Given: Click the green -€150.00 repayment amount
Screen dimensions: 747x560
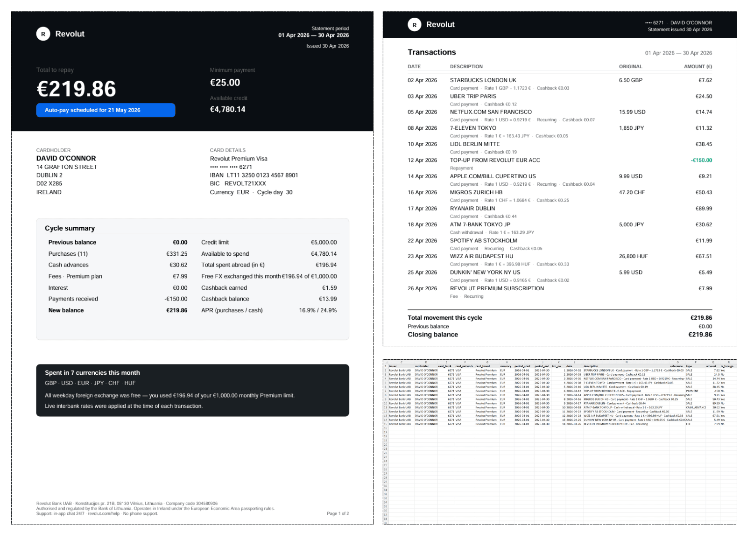Looking at the screenshot, I should point(701,161).
